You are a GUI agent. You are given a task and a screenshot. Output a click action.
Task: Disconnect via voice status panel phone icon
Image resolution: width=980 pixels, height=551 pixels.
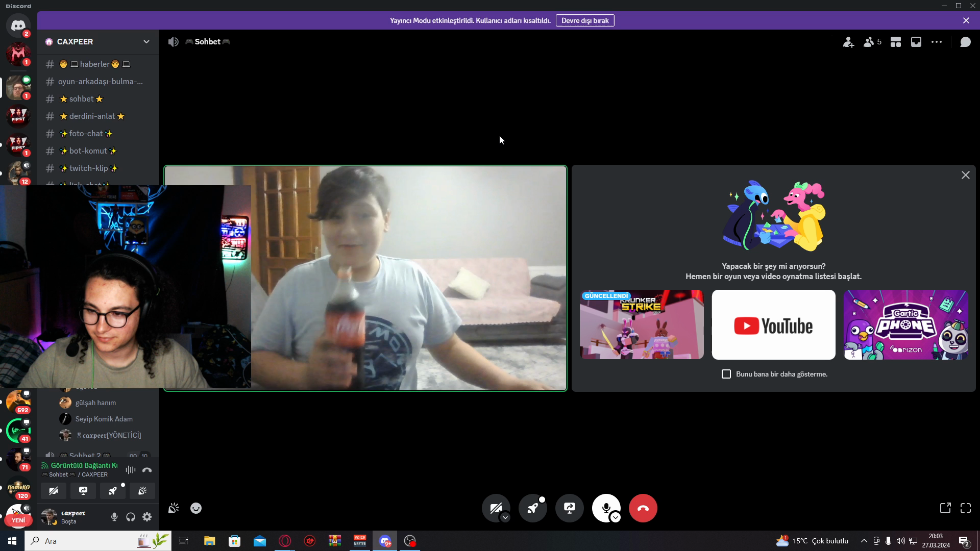point(147,470)
